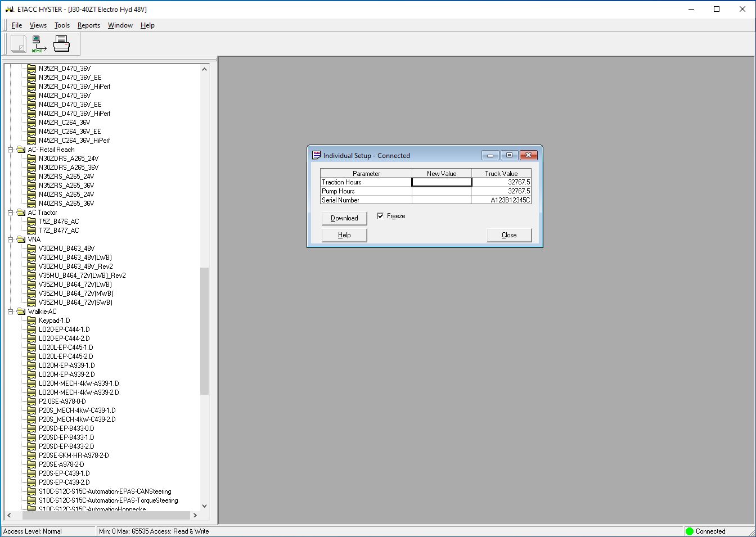The image size is (756, 537).
Task: Click the Help button in Individual Setup
Action: click(344, 235)
